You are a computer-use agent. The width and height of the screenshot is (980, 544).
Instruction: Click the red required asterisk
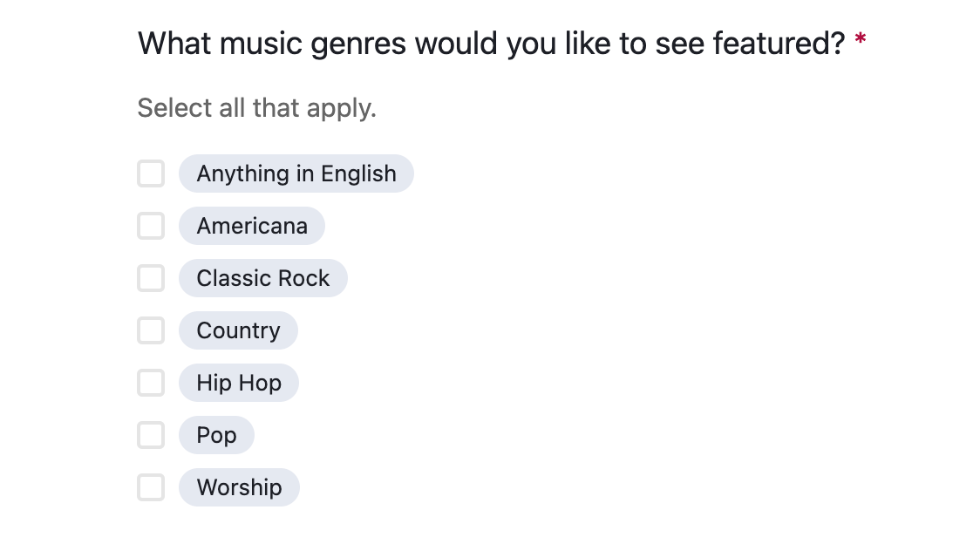click(x=861, y=40)
